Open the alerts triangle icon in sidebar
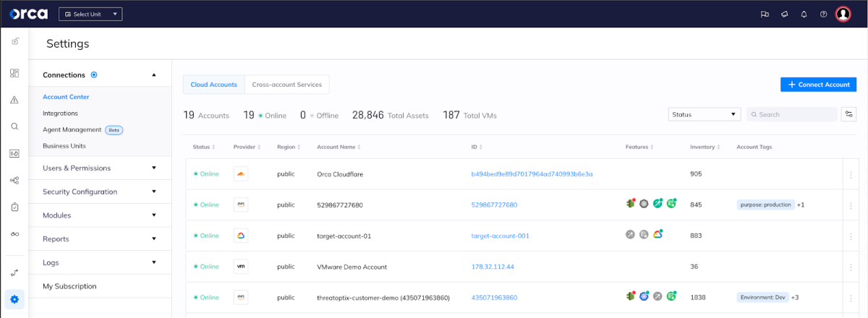The image size is (868, 318). (14, 100)
